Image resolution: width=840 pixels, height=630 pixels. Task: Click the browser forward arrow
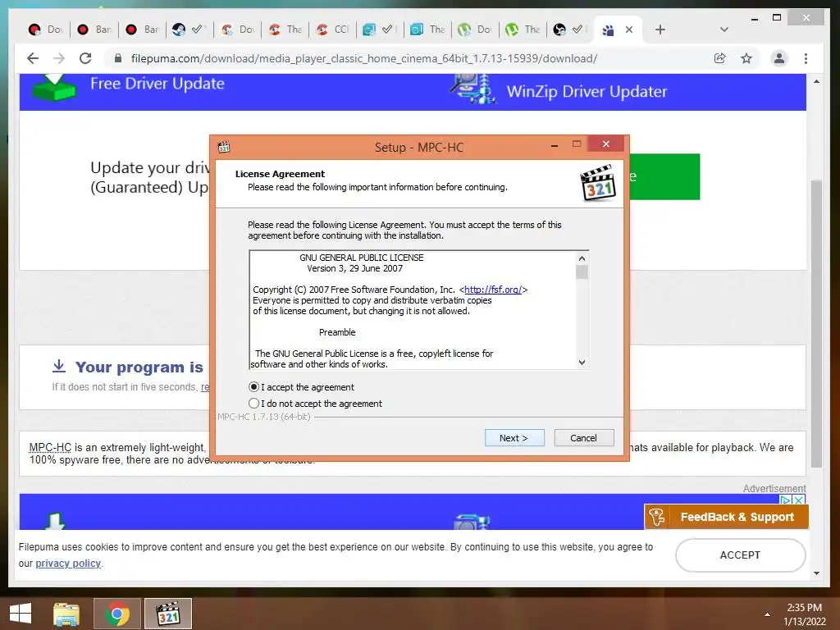coord(59,58)
